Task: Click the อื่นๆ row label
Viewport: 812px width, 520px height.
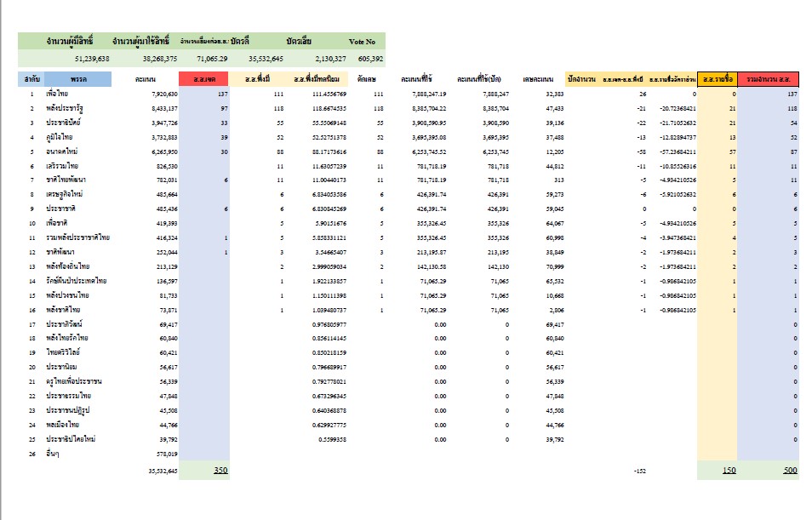Action: pos(52,454)
